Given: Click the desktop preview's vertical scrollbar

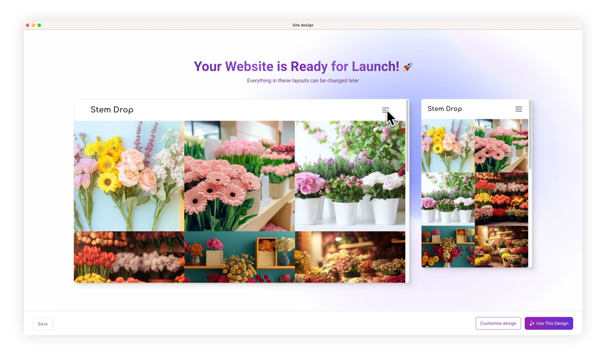Looking at the screenshot, I should pyautogui.click(x=407, y=137).
